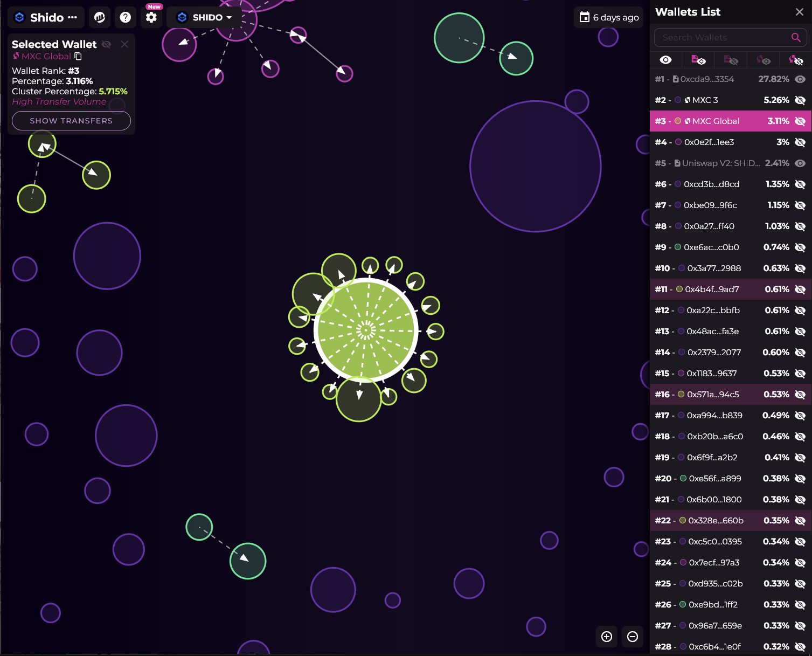Open settings gear with New badge

[151, 17]
